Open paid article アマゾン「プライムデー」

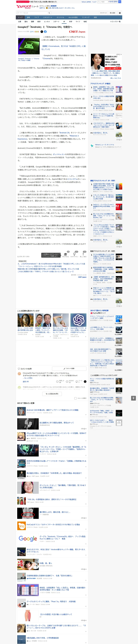pyautogui.click(x=102, y=317)
